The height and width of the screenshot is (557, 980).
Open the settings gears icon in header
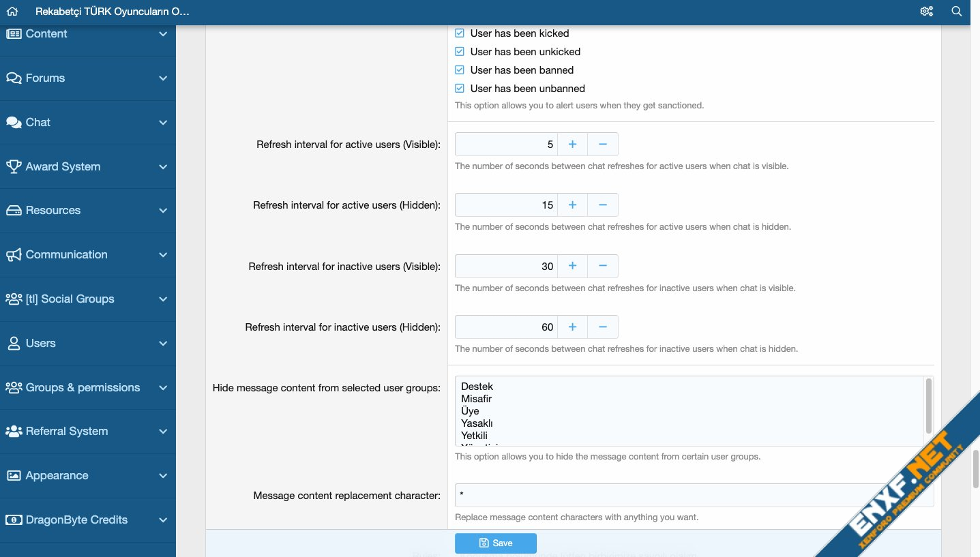click(x=926, y=12)
